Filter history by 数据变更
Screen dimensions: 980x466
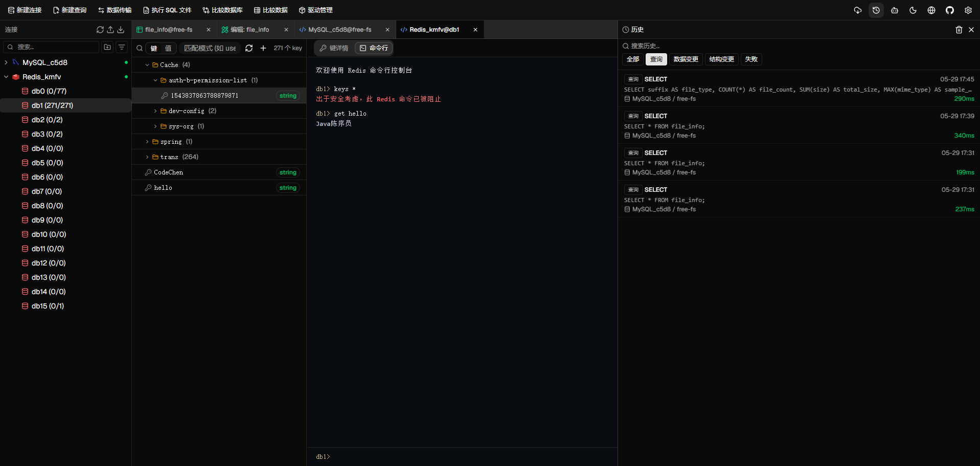pos(686,59)
